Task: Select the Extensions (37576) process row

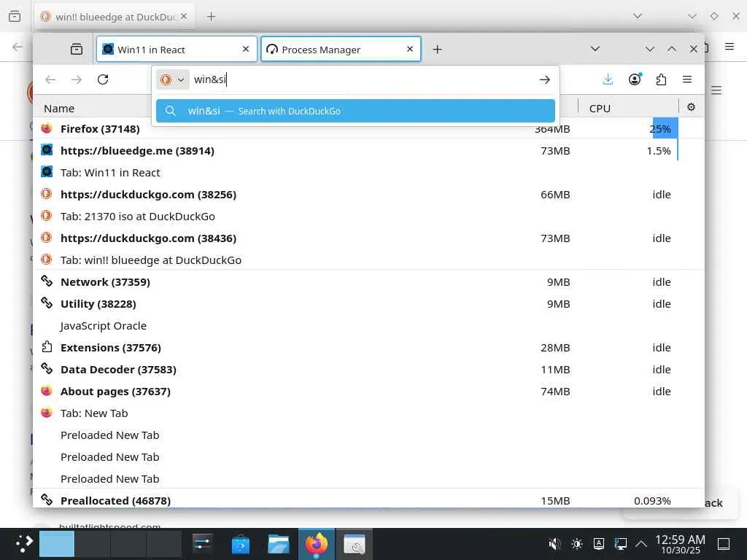Action: pos(368,348)
